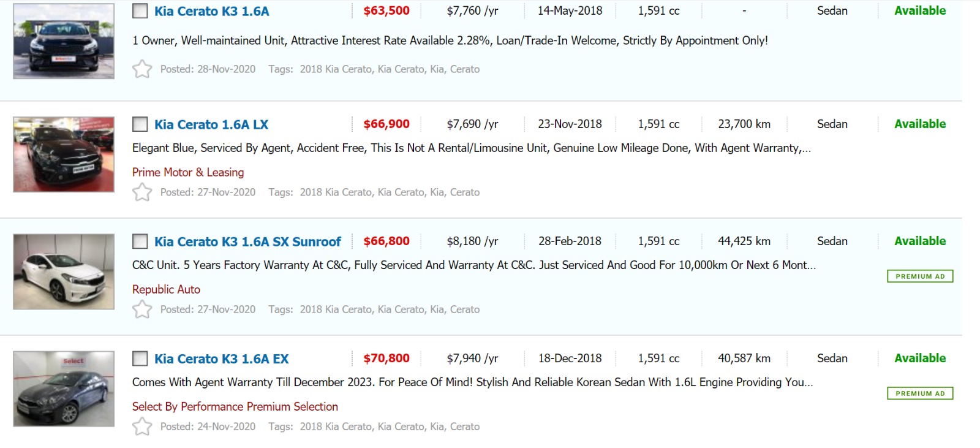Click the Premium Ad badge on Sunroof listing
This screenshot has width=980, height=448.
(x=920, y=276)
